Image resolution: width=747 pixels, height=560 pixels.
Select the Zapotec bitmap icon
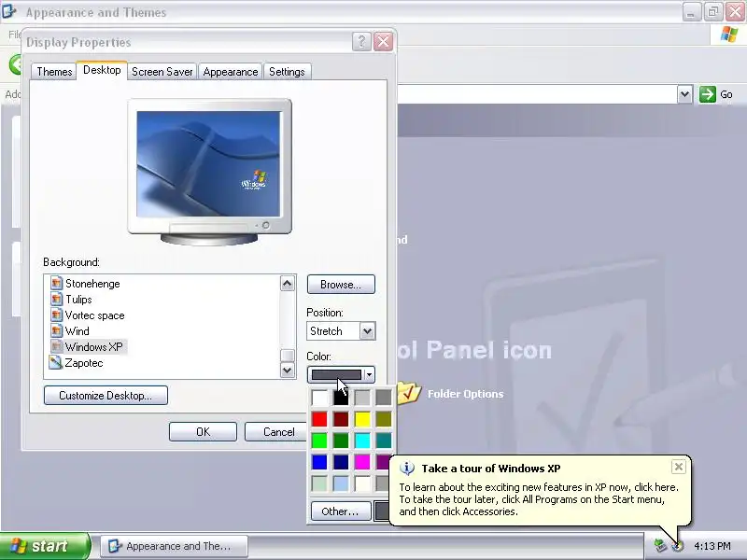[56, 362]
